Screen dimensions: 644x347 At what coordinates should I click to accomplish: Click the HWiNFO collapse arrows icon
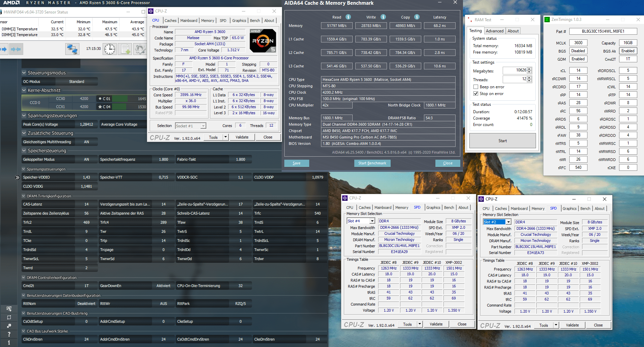tap(15, 49)
